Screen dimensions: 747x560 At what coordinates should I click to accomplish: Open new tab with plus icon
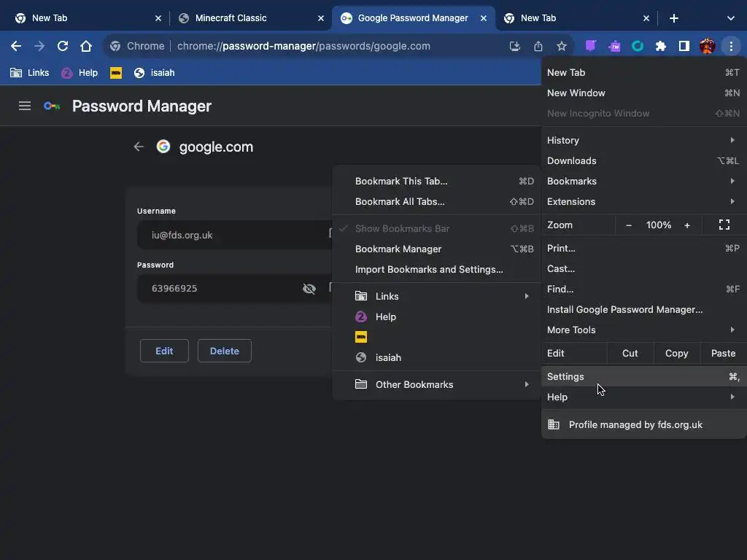[x=673, y=18]
